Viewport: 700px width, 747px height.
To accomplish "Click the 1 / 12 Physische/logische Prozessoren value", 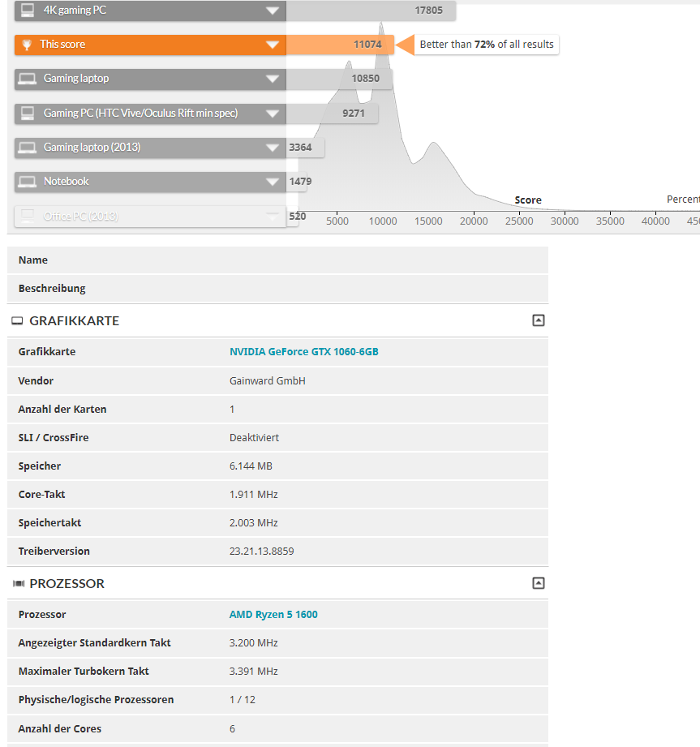I will click(x=242, y=700).
